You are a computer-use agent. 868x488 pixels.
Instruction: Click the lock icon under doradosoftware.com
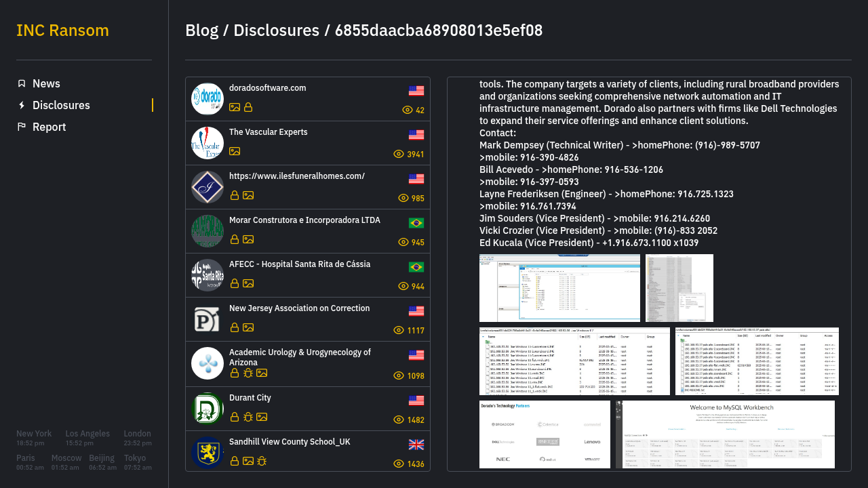248,107
